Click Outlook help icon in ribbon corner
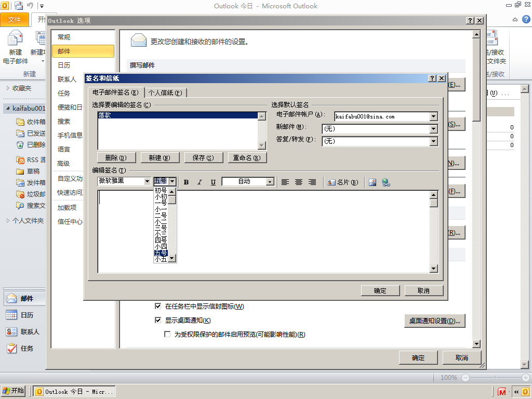 (x=526, y=19)
